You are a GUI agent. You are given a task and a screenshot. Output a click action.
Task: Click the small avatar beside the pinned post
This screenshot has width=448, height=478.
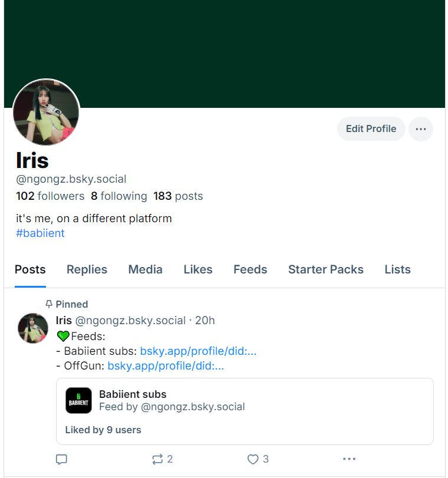[x=32, y=328]
